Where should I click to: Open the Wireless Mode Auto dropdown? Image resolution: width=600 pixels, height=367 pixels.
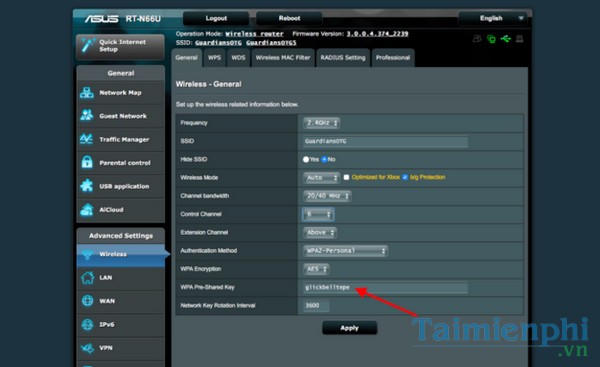[322, 178]
